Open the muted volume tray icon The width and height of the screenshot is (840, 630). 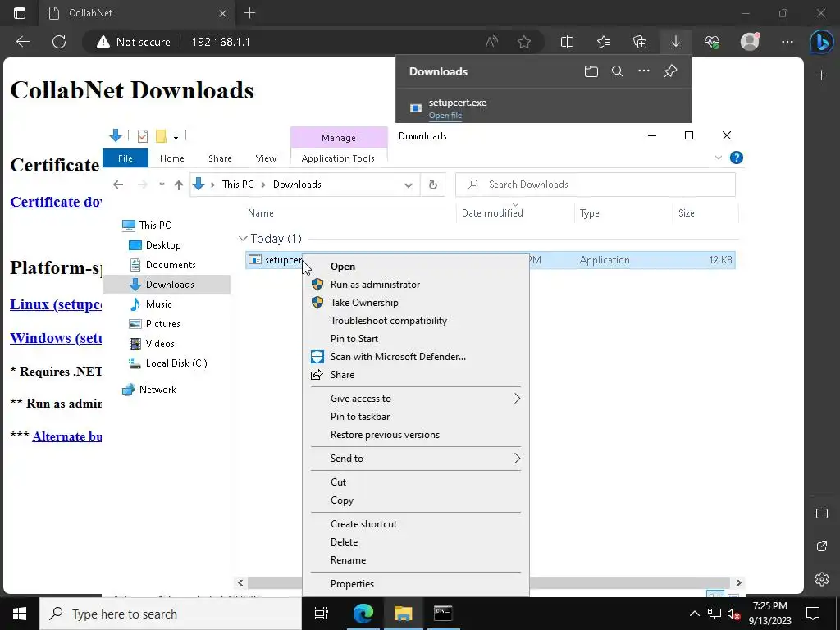(x=733, y=614)
